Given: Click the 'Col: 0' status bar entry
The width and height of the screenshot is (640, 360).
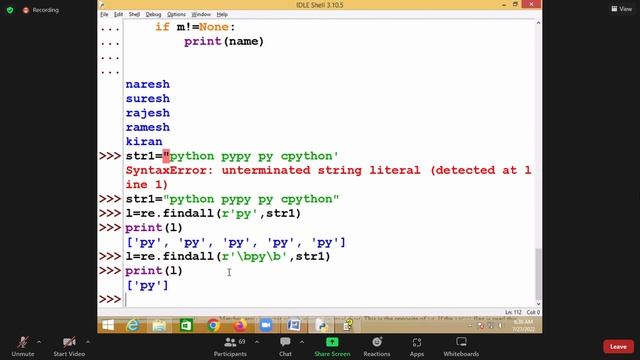Looking at the screenshot, I should pos(533,312).
